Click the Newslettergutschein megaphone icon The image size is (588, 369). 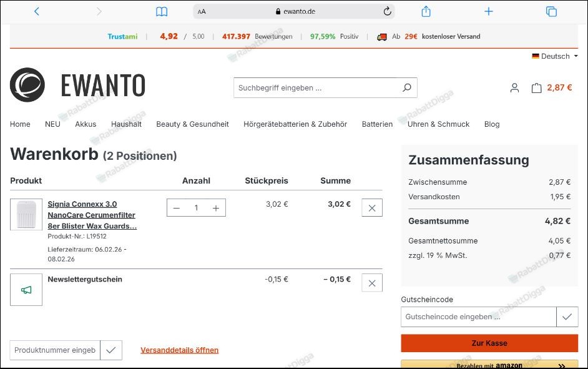click(x=26, y=290)
